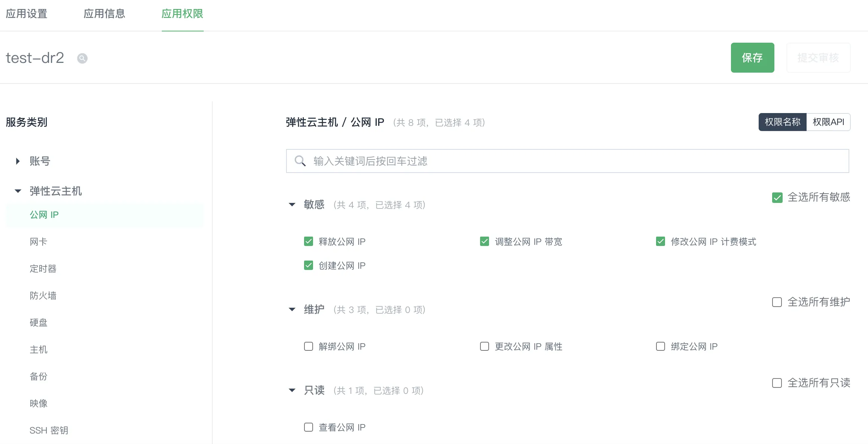Uncheck 释放公网 IP permission

(x=309, y=241)
